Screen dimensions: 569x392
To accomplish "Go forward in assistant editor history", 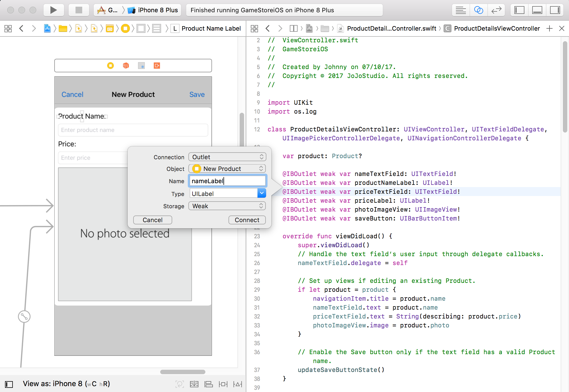I will tap(280, 28).
